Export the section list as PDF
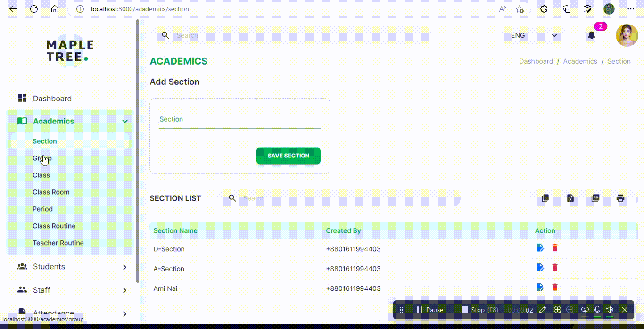Screen dimensions: 644x329 click(x=595, y=198)
